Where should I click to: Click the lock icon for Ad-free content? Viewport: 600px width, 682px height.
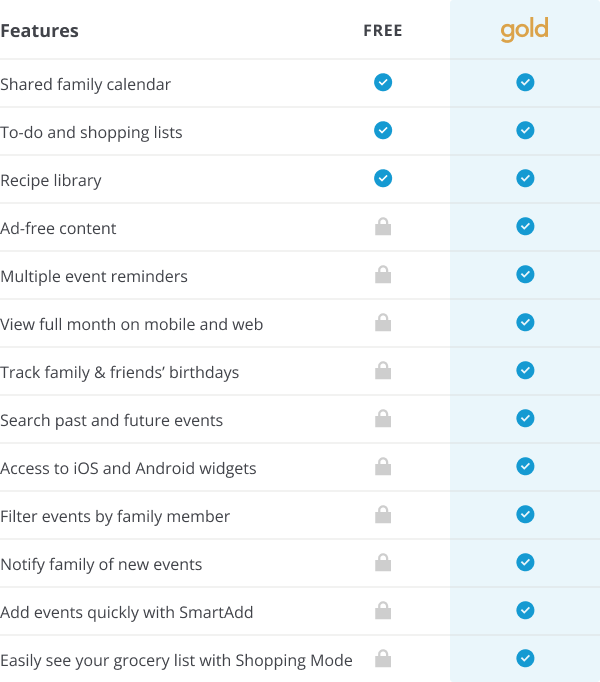pyautogui.click(x=383, y=227)
